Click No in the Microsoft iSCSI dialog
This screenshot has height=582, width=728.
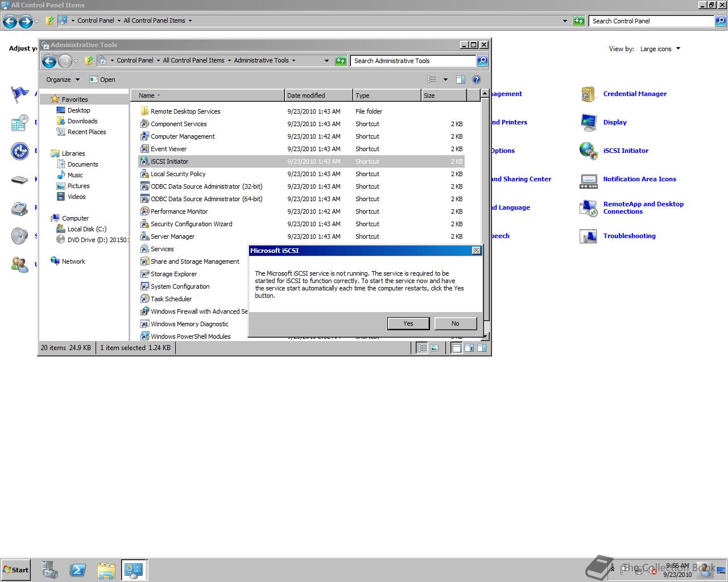[455, 323]
